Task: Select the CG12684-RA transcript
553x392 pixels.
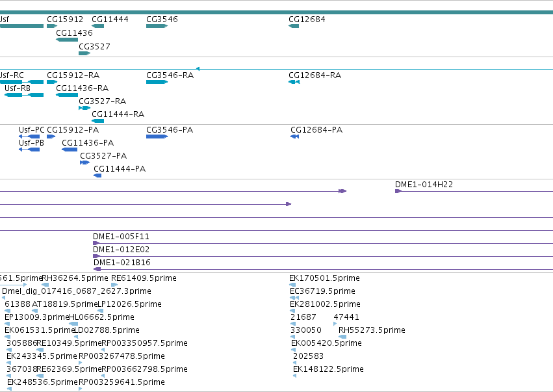Action: 294,82
